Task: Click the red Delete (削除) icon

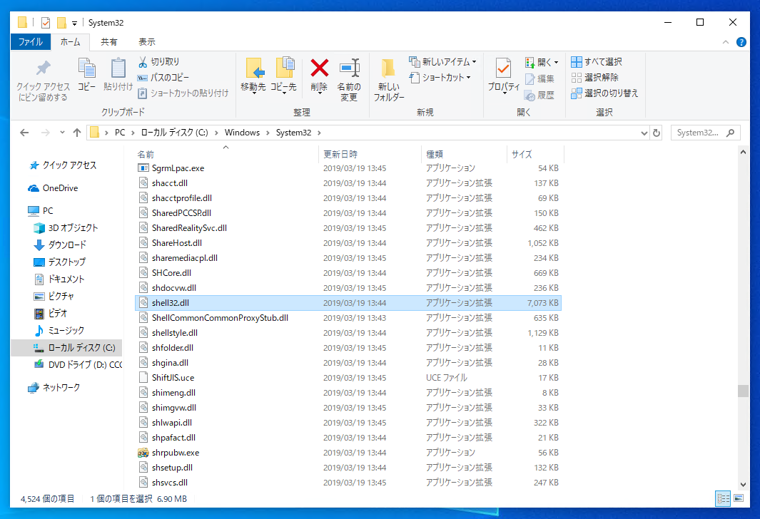Action: pos(319,68)
